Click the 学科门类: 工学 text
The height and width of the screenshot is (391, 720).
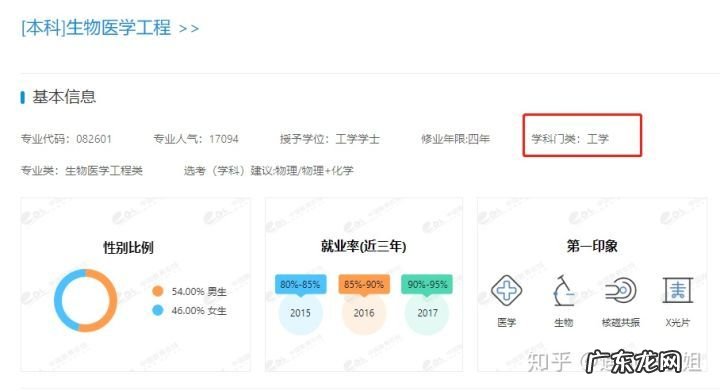click(x=570, y=139)
